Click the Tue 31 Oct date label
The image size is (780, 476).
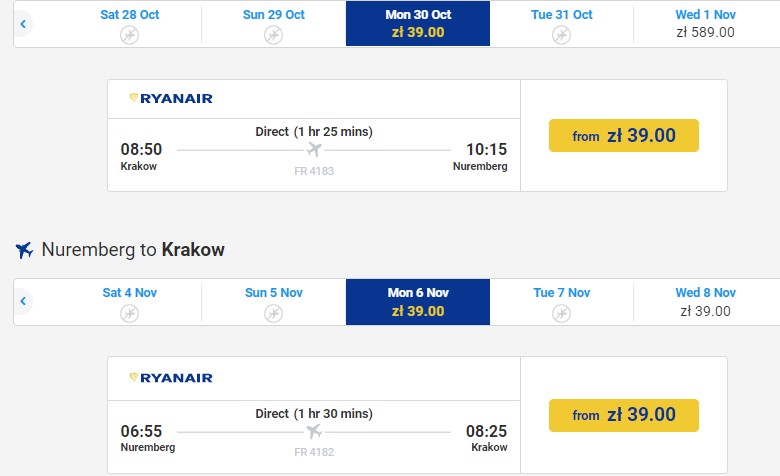pos(561,15)
